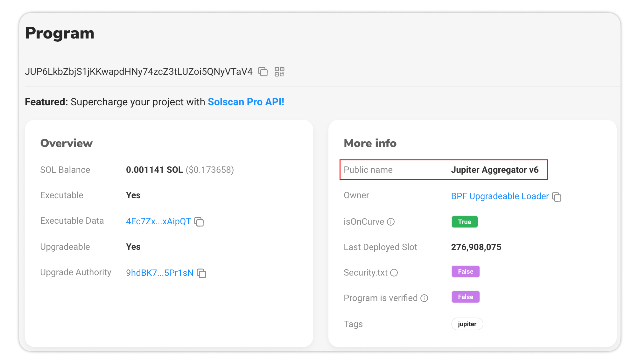Open Executable Data 4Ec7Zx...xAipQT link
Image resolution: width=639 pixels, height=364 pixels.
(158, 221)
